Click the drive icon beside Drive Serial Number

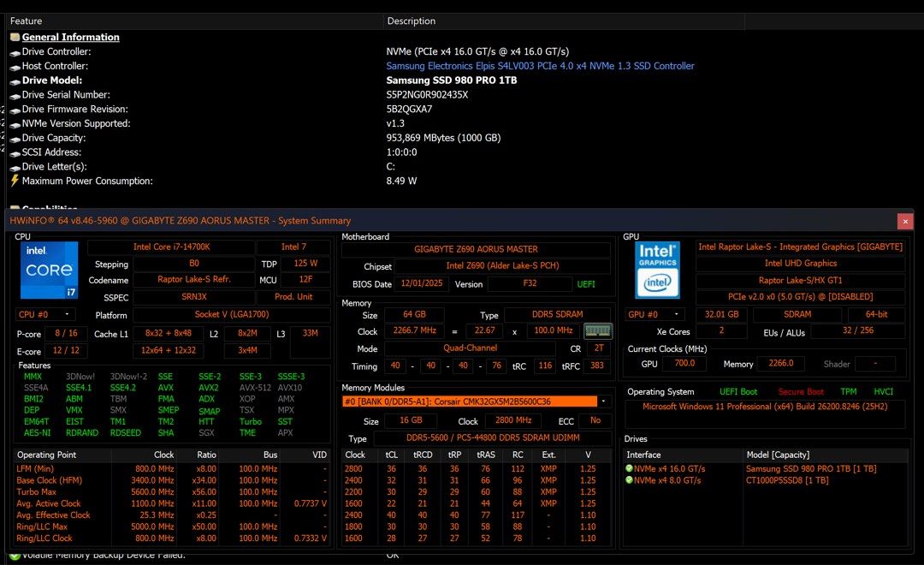click(15, 96)
